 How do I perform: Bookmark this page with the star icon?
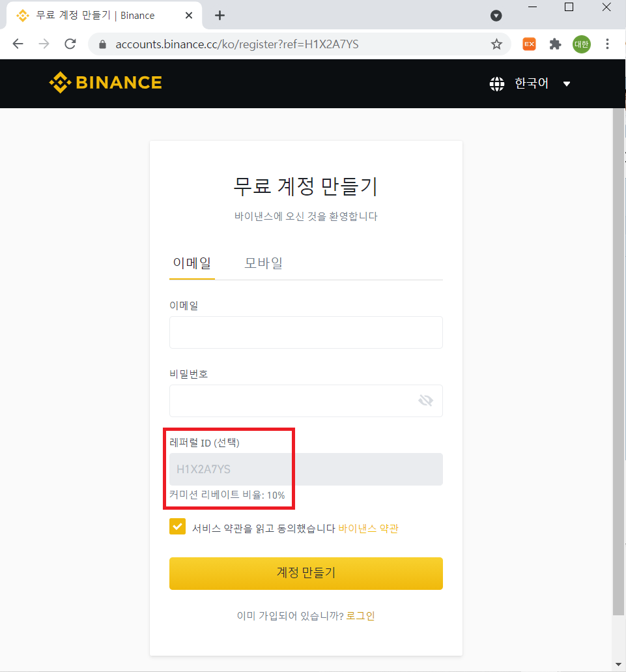[x=496, y=44]
